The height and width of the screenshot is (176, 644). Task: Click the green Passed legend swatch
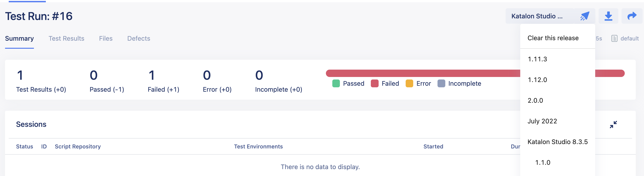(x=336, y=83)
